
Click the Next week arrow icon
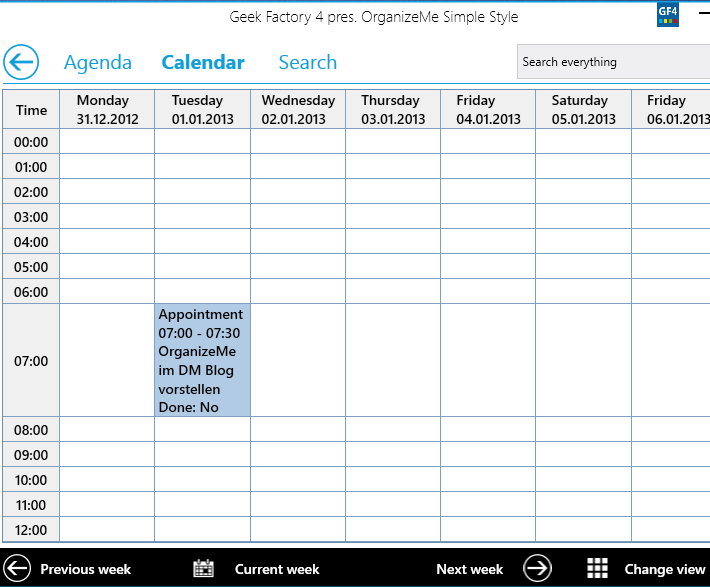point(537,568)
